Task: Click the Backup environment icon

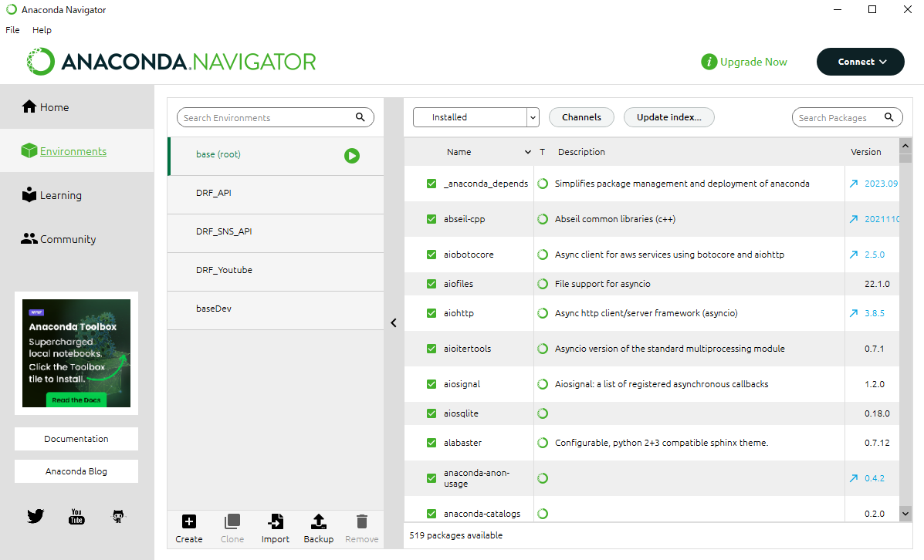Action: [318, 521]
